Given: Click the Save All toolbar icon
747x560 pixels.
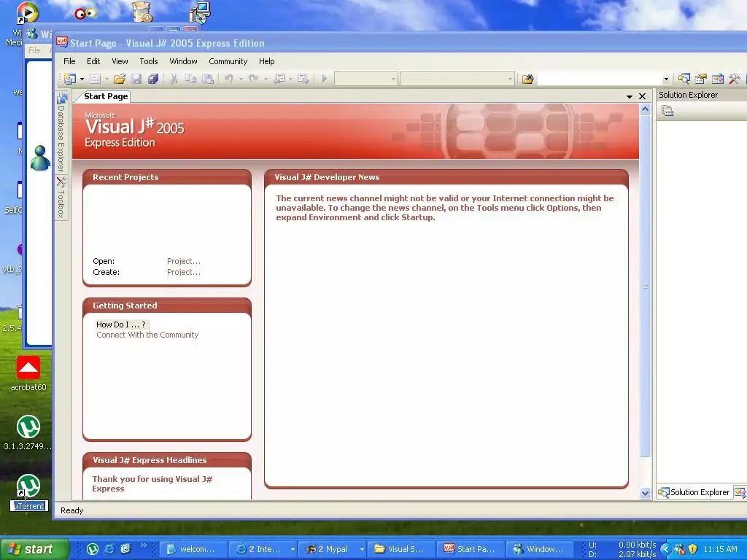Looking at the screenshot, I should pos(153,79).
